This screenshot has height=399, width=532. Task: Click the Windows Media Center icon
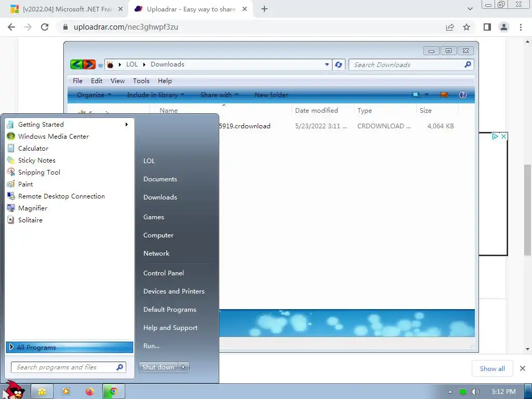pos(11,136)
